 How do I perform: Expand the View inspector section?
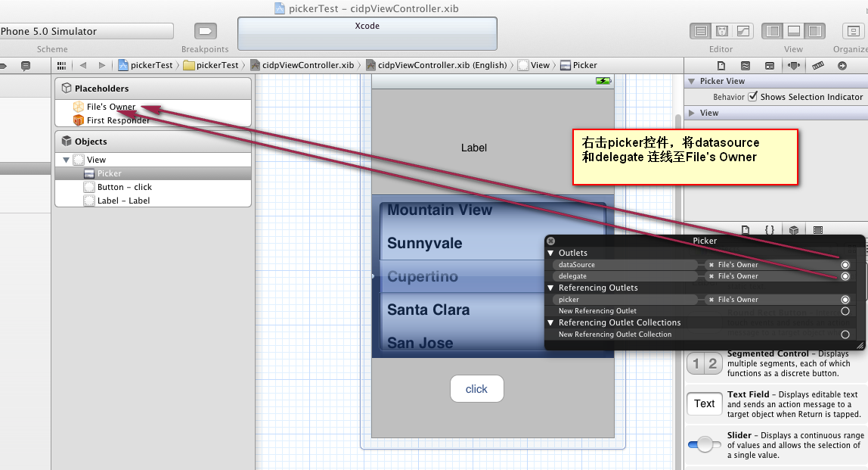691,113
